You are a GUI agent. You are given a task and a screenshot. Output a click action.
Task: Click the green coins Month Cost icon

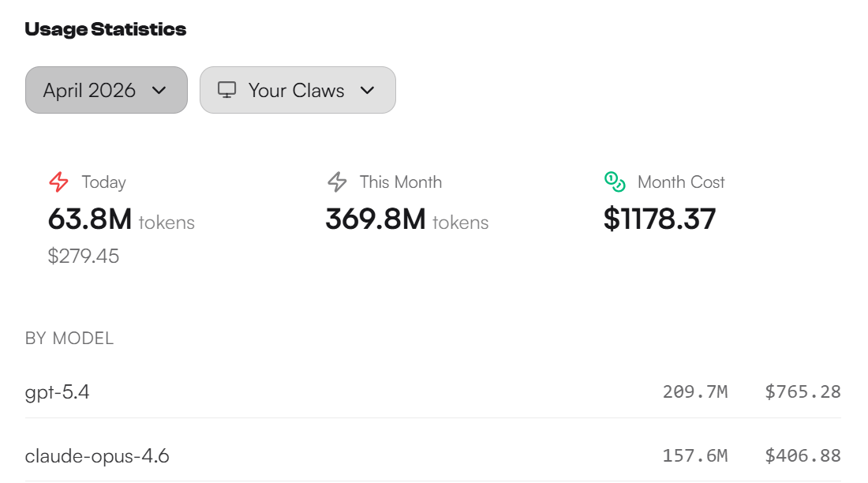615,182
